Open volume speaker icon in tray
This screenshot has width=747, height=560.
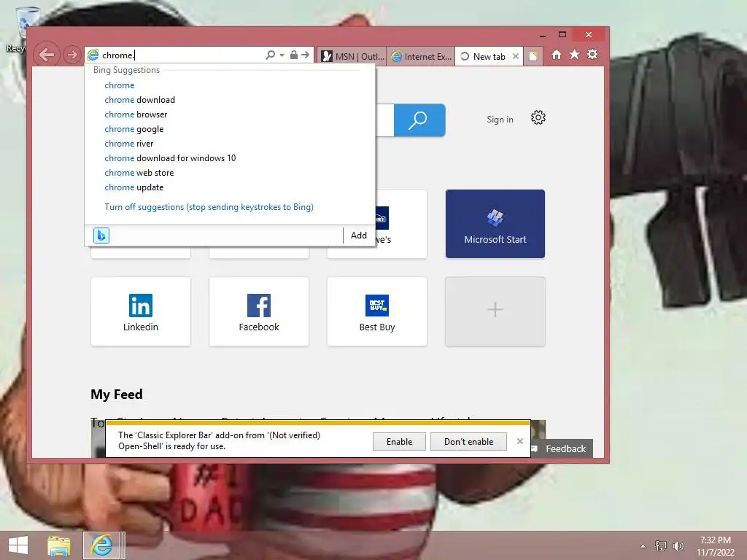click(x=678, y=545)
